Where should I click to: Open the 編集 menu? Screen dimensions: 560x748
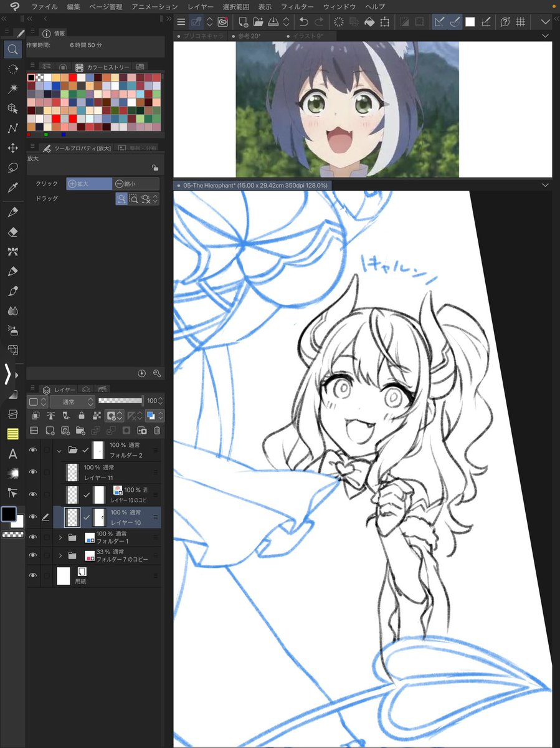[74, 6]
